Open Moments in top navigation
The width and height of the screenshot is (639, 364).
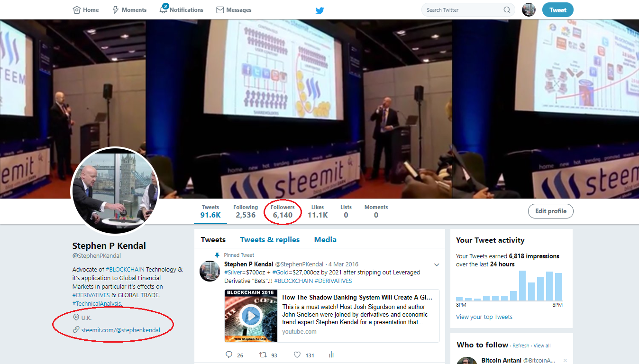129,10
